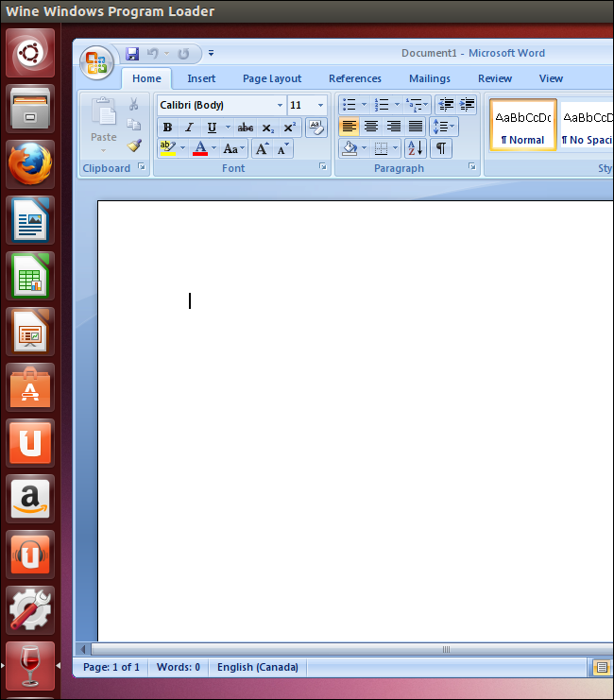Apply strikethrough formatting
This screenshot has width=614, height=700.
coord(246,128)
